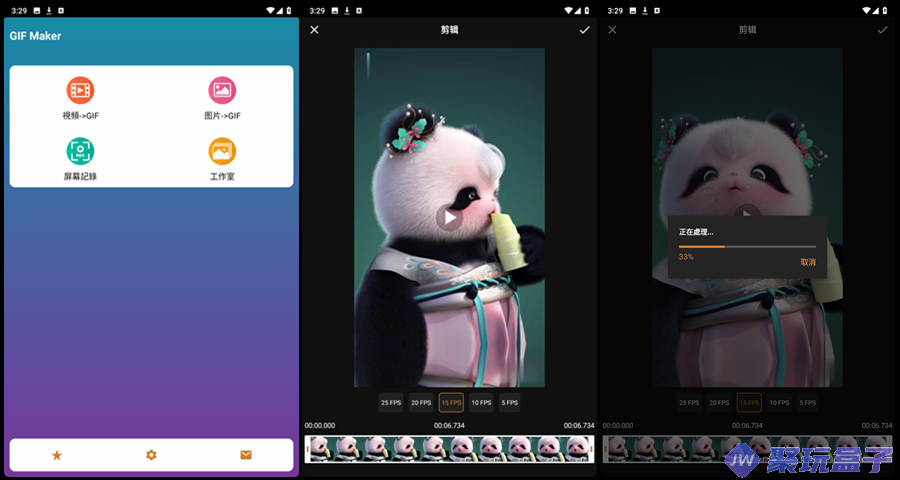Open the 图片->GIF image converter icon

pyautogui.click(x=222, y=90)
